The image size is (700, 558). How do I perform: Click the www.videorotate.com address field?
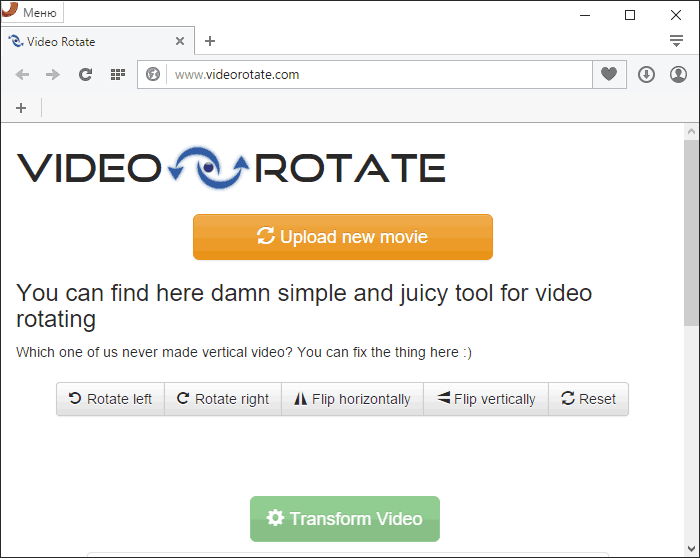click(x=380, y=75)
